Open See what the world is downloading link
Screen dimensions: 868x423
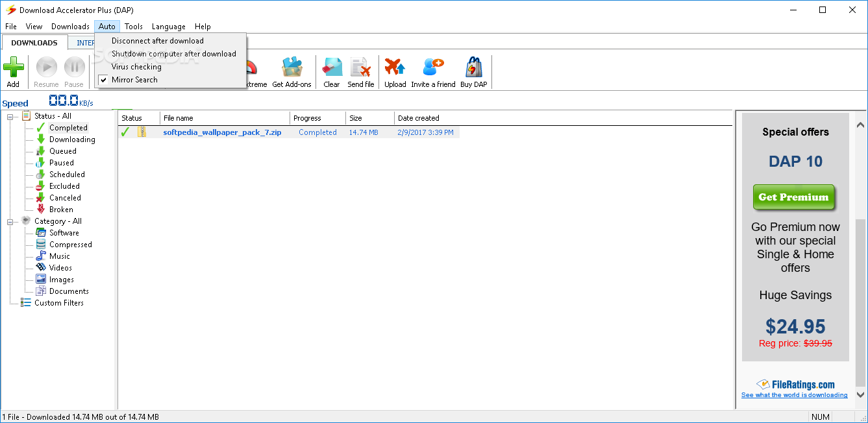(795, 395)
